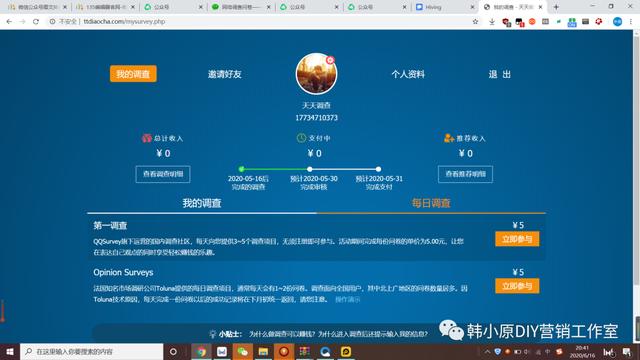This screenshot has height=360, width=640.
Task: Click the Windows Start button
Action: (10, 351)
